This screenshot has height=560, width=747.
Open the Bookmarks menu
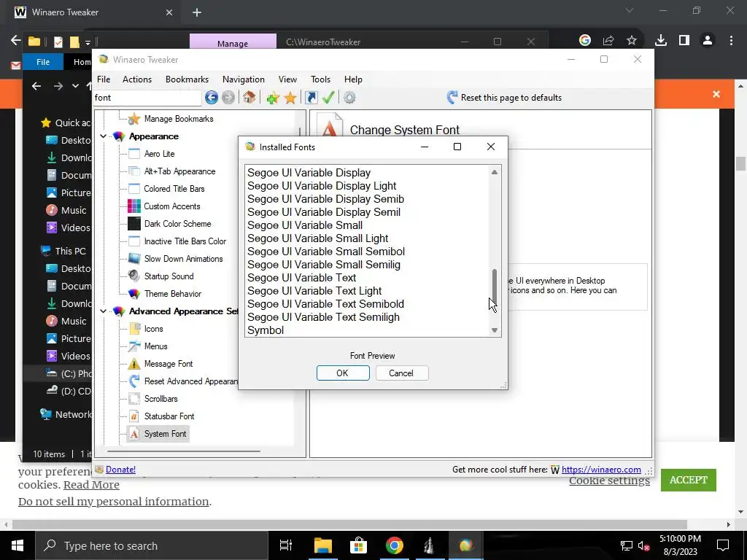pyautogui.click(x=187, y=79)
